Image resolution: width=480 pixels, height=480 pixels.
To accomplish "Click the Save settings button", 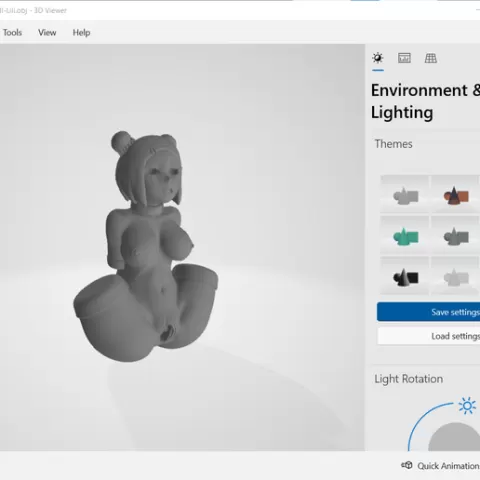I will click(x=428, y=312).
